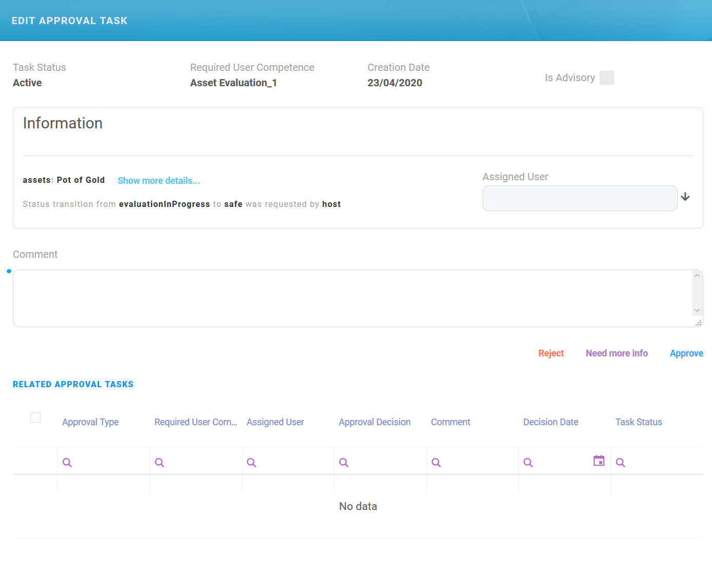
Task: Click the Reject button
Action: coord(551,353)
